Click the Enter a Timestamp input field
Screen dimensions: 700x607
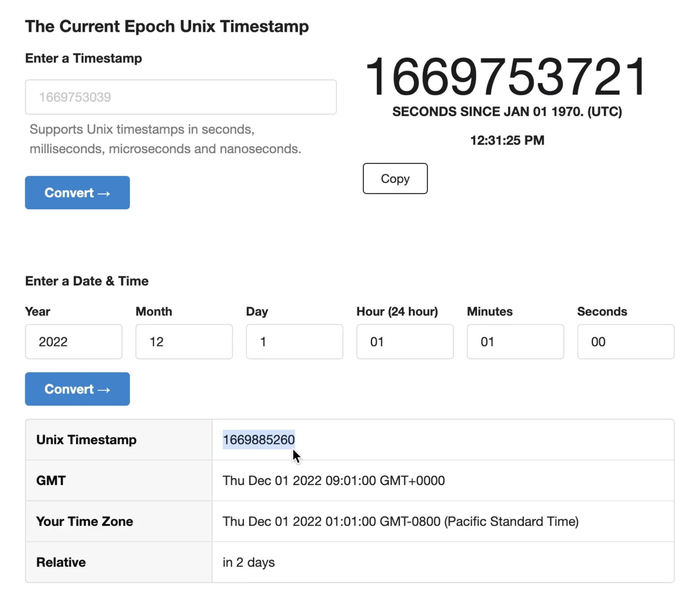[181, 97]
